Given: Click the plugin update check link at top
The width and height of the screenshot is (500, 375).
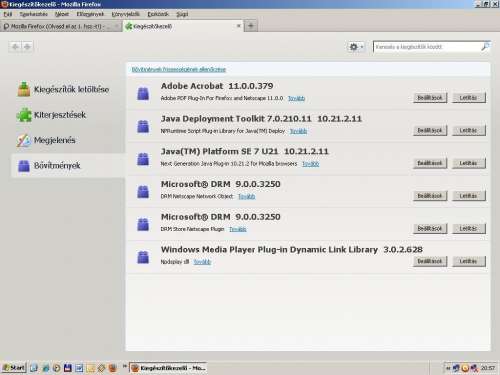Looking at the screenshot, I should [179, 69].
